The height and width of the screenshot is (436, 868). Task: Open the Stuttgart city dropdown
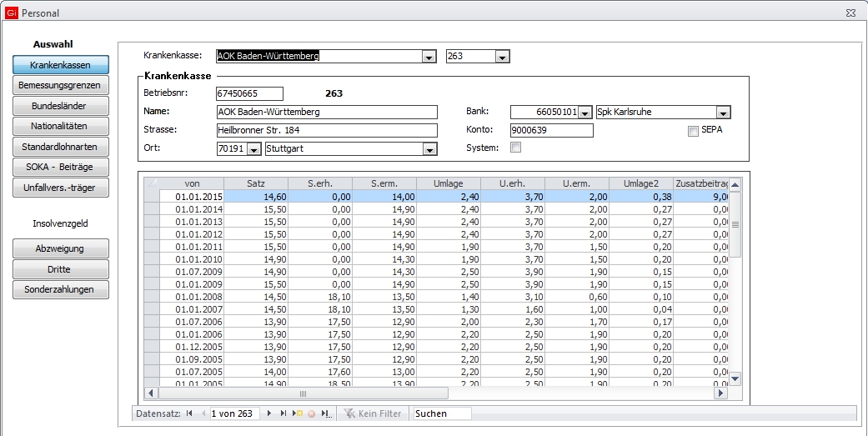coord(429,149)
